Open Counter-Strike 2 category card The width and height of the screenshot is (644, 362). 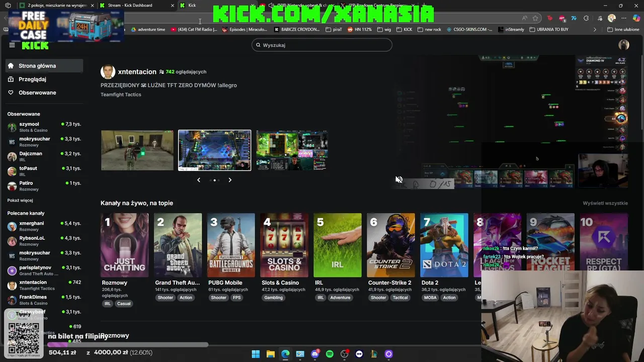(391, 245)
